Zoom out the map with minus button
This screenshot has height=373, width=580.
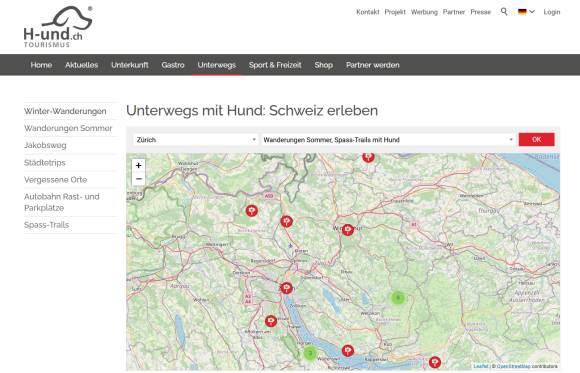[x=138, y=179]
